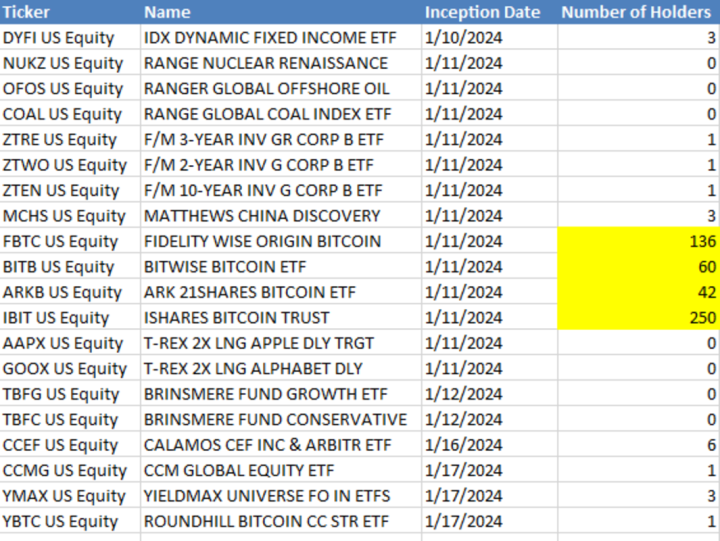720x541 pixels.
Task: Click inception date in IBIT row
Action: tap(489, 317)
